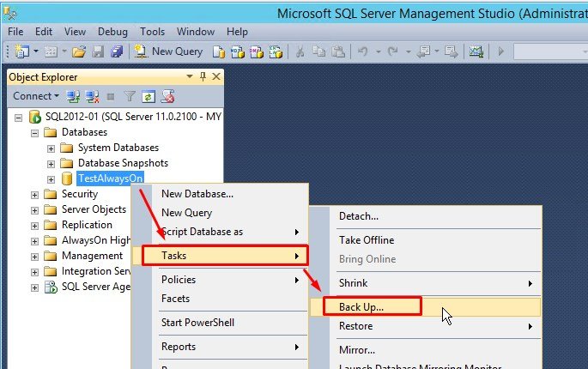Screen dimensions: 588x369
Task: Expand the System Databases folder
Action: 52,148
